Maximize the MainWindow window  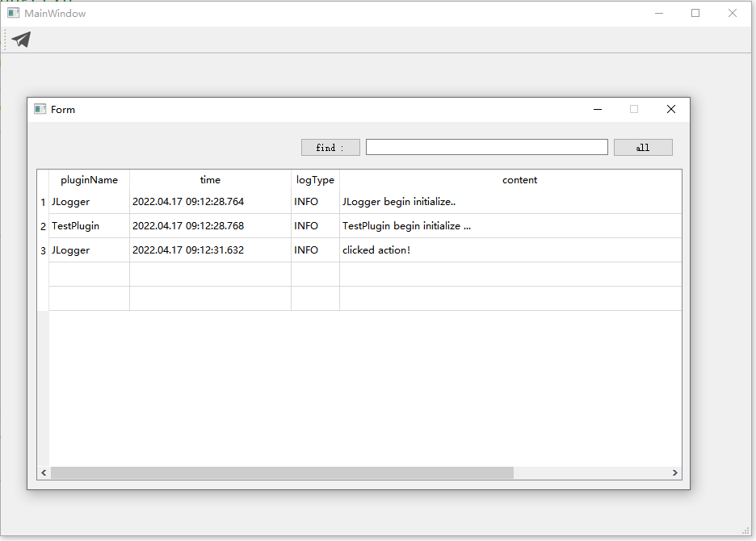[695, 13]
